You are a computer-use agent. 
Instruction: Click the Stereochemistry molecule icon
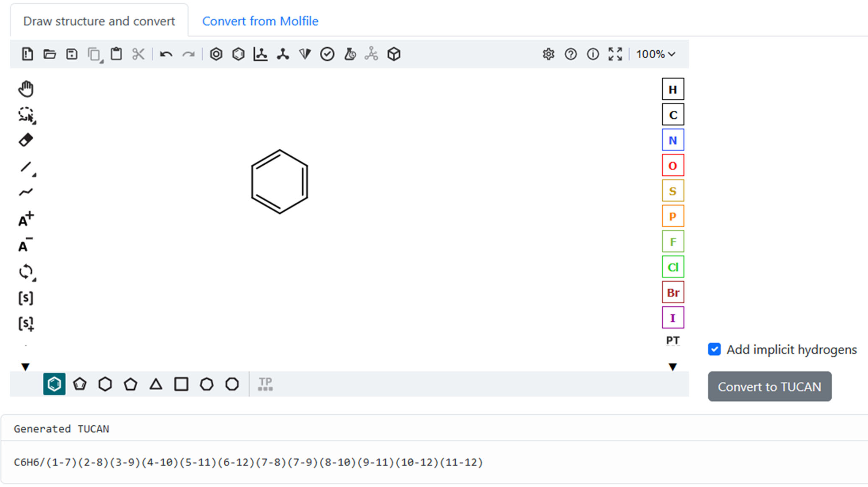point(372,54)
